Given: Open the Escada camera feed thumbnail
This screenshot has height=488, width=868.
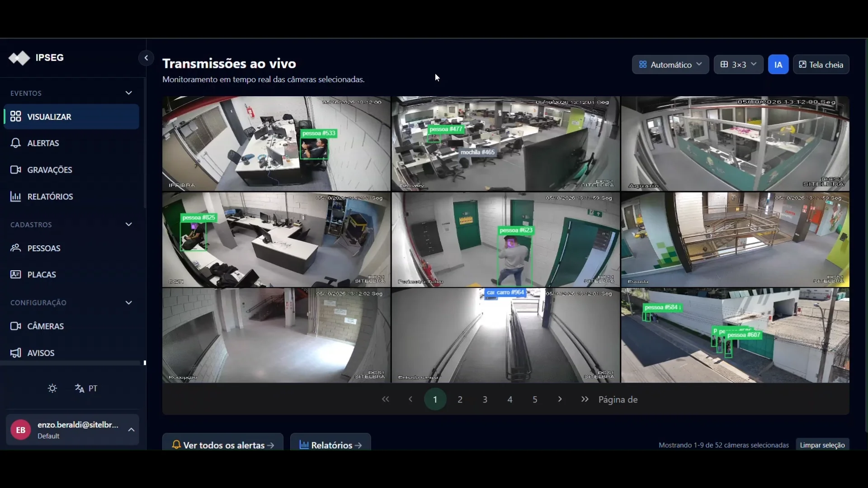Looking at the screenshot, I should click(735, 239).
